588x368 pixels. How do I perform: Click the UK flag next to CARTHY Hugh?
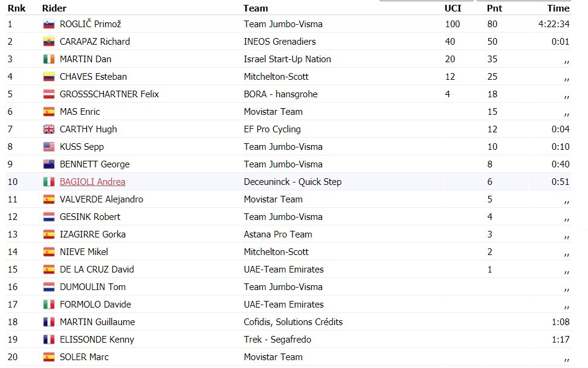pyautogui.click(x=49, y=129)
